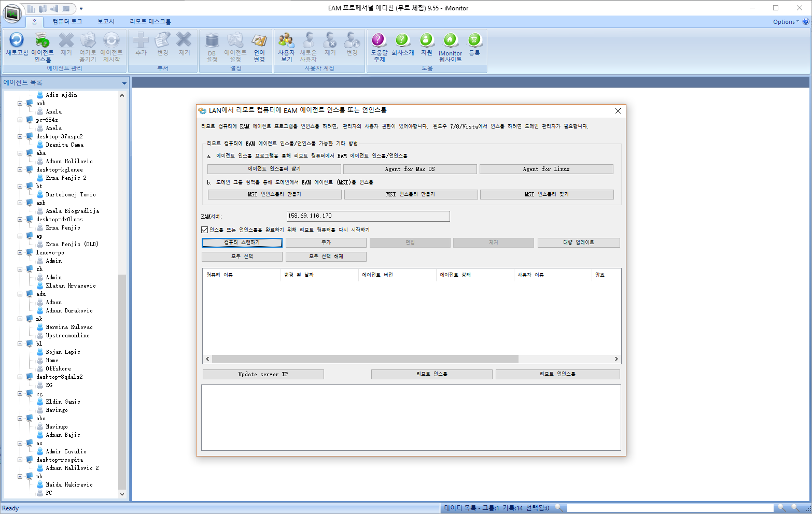Click the iMonitor application logo button

tap(12, 13)
